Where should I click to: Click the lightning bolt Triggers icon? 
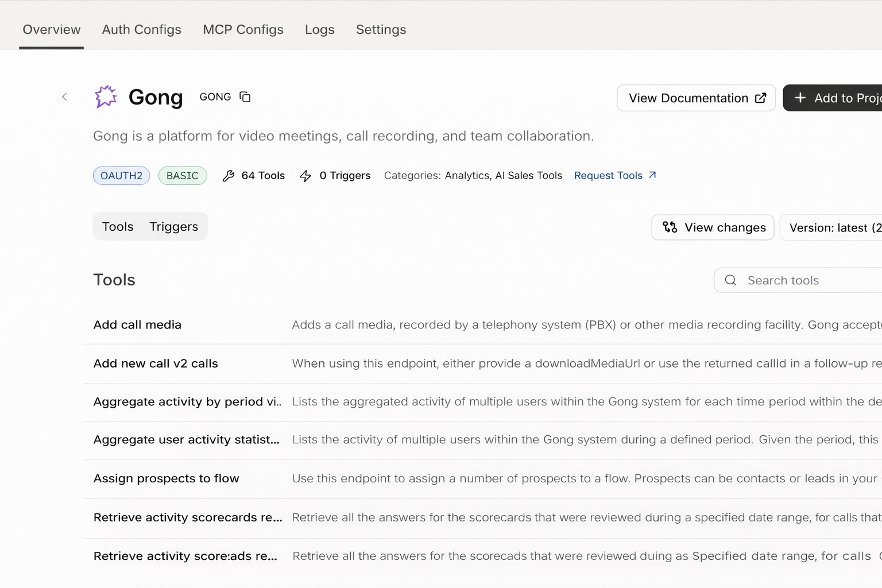coord(305,176)
